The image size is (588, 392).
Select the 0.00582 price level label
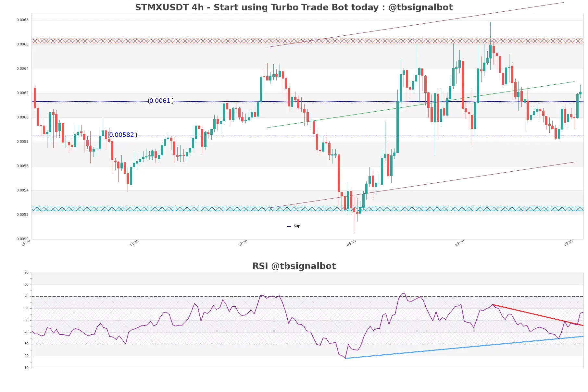pyautogui.click(x=122, y=135)
